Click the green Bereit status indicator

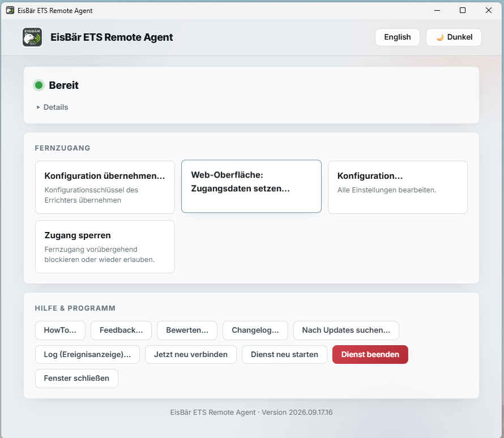pyautogui.click(x=39, y=85)
